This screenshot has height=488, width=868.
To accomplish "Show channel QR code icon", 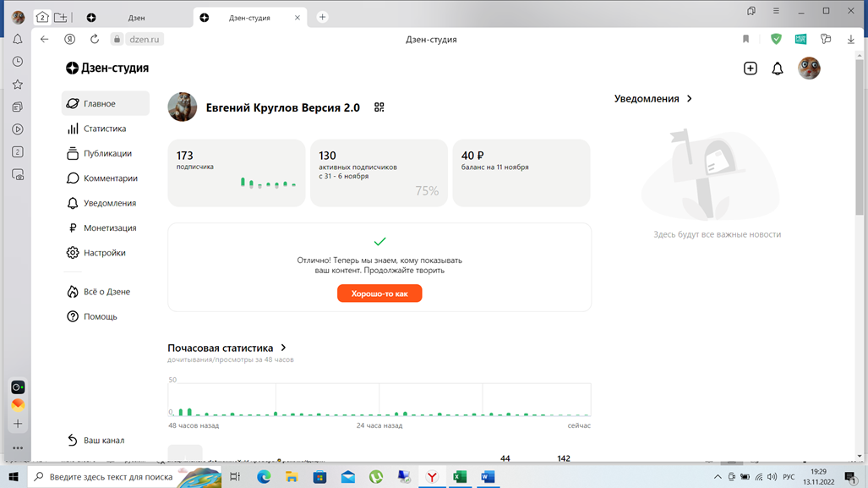I will (379, 107).
